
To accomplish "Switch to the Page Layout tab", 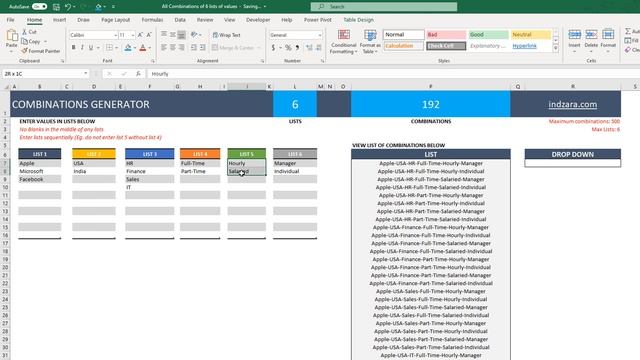I will [x=116, y=20].
